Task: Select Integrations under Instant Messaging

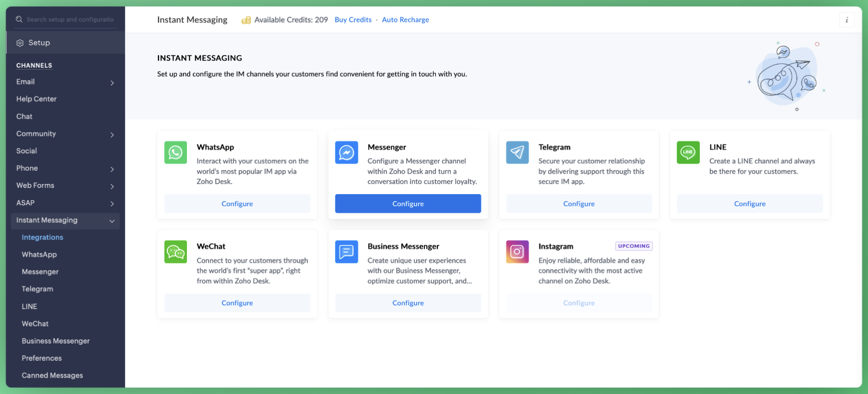Action: pyautogui.click(x=42, y=237)
